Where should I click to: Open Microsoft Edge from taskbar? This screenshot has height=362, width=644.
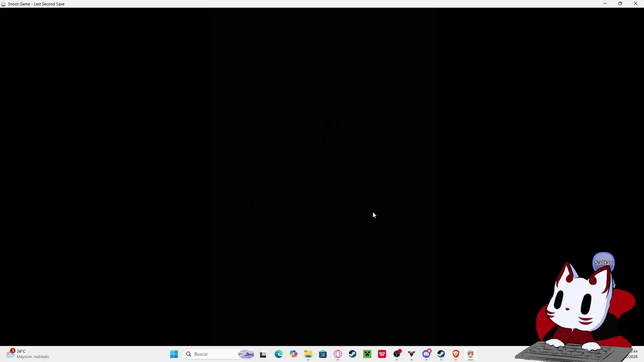278,354
